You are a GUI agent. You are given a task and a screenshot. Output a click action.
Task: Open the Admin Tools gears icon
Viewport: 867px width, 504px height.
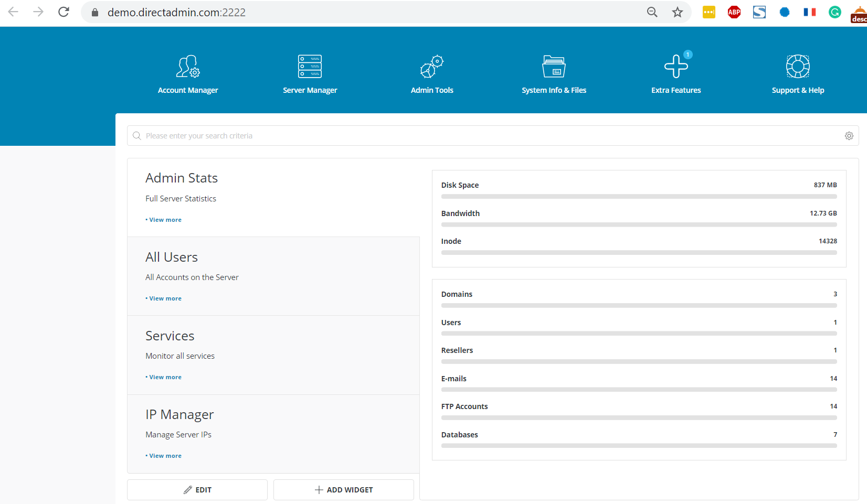click(432, 66)
